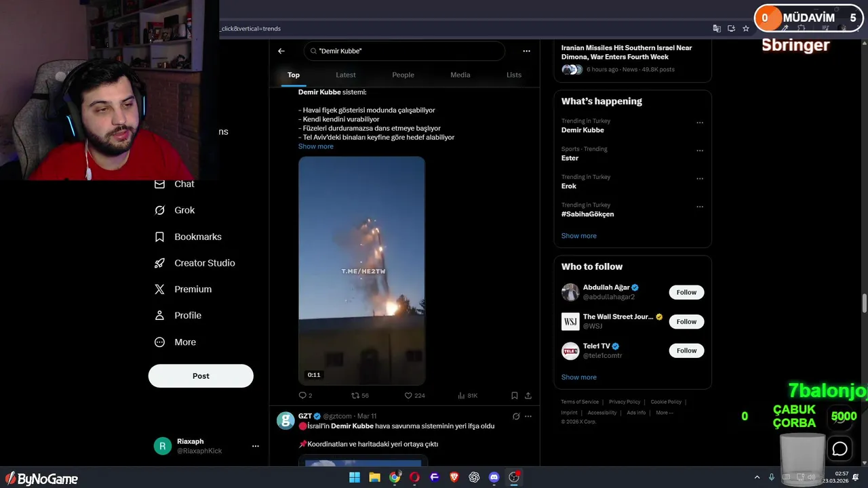
Task: Open Chat in X sidebar
Action: 174,184
